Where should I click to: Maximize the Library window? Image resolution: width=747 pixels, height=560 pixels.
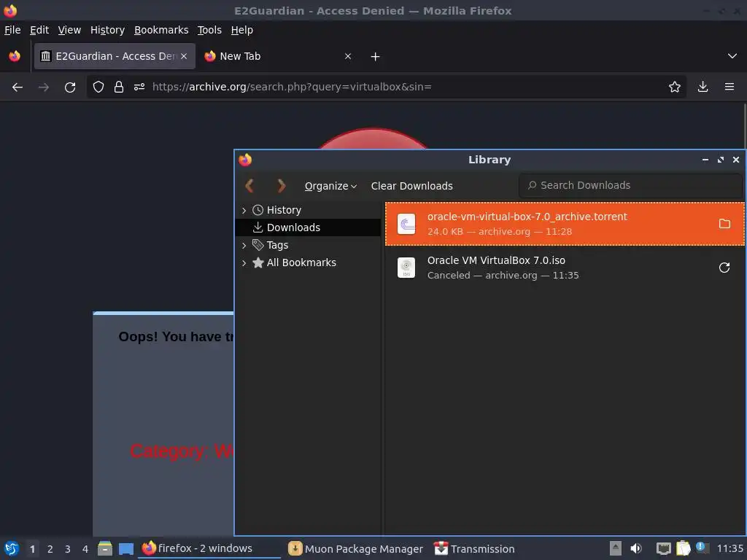(x=720, y=160)
